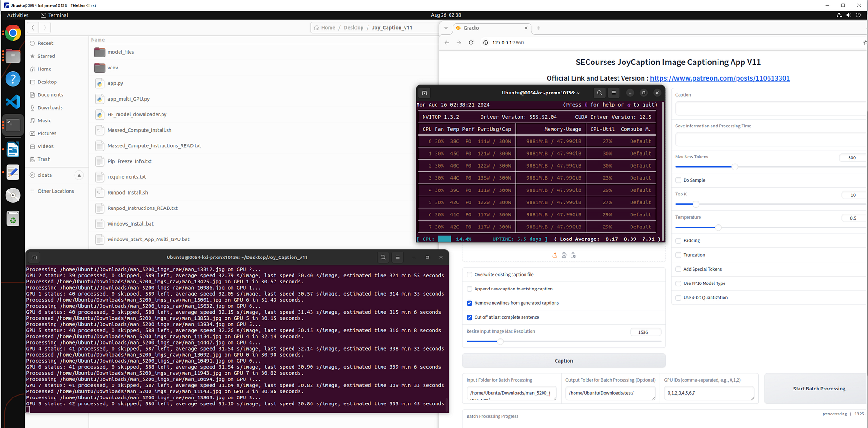Click Activities in the top bar
868x428 pixels.
[18, 15]
